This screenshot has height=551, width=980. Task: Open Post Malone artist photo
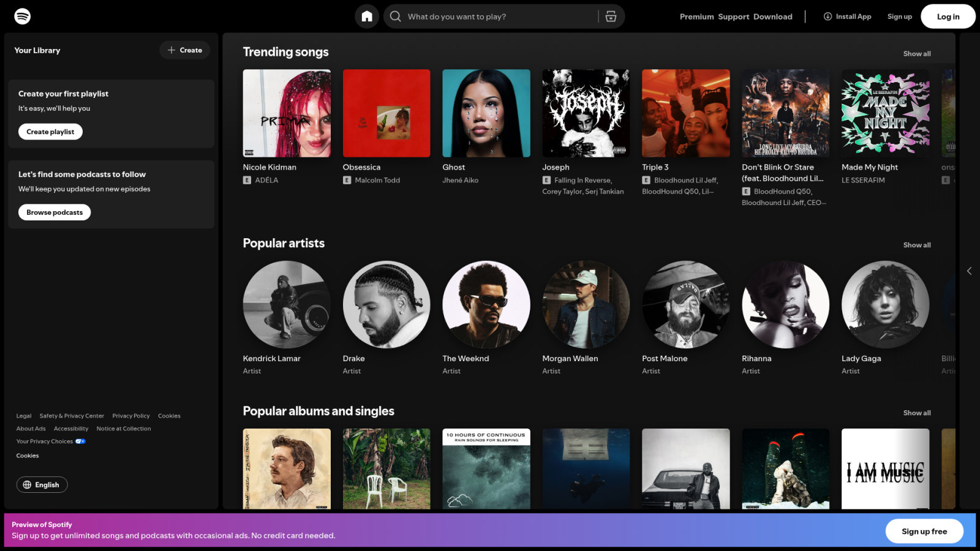(x=686, y=305)
